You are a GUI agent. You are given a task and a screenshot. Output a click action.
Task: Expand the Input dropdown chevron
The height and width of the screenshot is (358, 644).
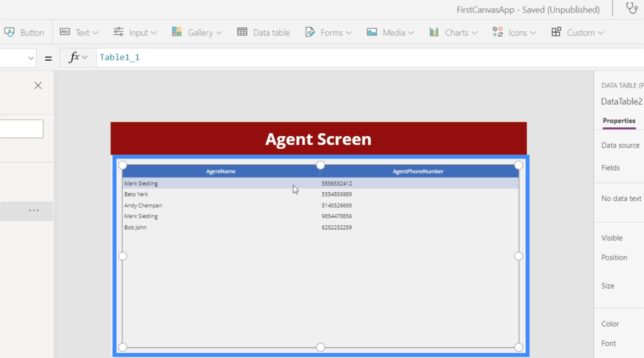coord(154,33)
